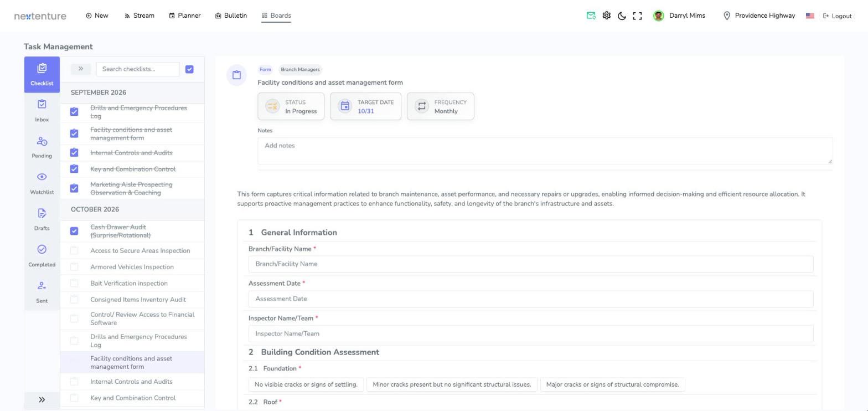Uncheck September Drills and Emergency Procedures Log
This screenshot has height=411, width=868.
point(74,112)
